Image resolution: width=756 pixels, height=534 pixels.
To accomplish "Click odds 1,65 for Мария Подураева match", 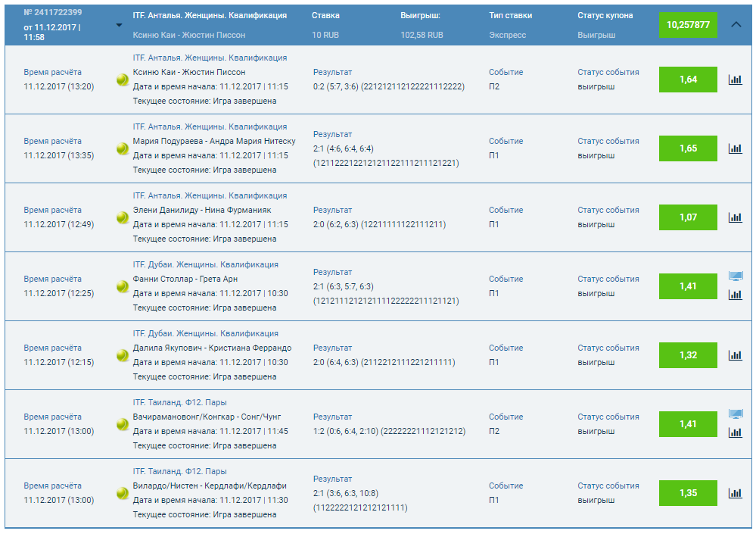I will pos(688,148).
